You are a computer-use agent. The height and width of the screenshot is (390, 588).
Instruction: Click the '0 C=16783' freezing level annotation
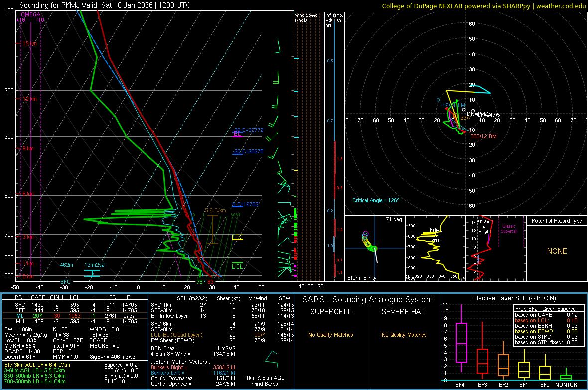pyautogui.click(x=246, y=204)
